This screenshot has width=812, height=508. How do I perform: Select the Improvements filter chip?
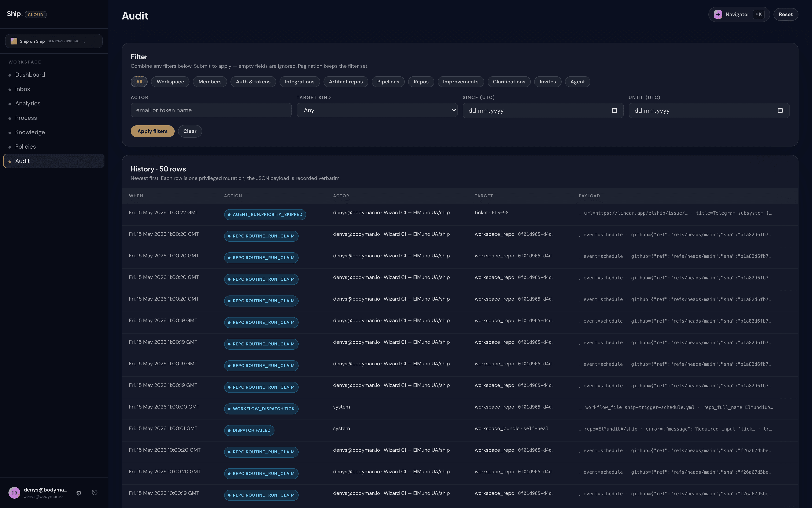coord(460,82)
